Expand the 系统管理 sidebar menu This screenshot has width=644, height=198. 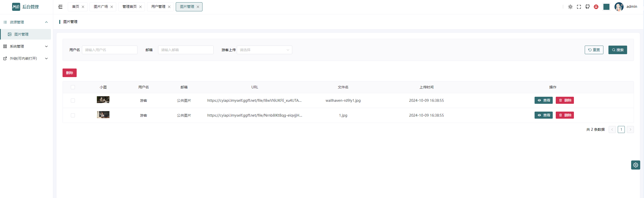(25, 46)
